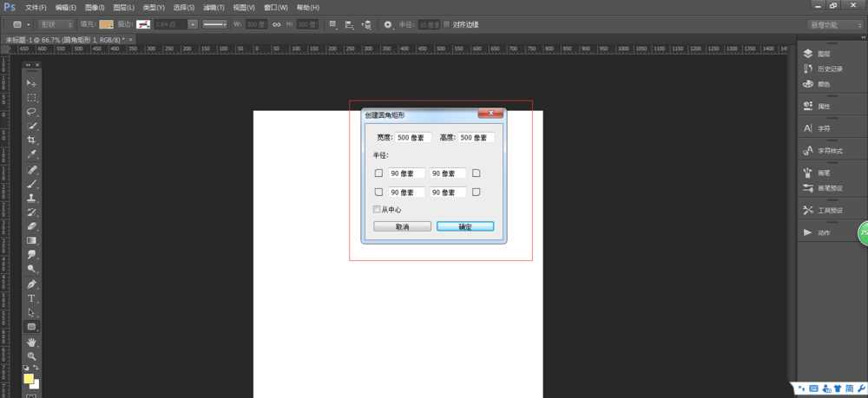The width and height of the screenshot is (868, 398).
Task: Select the Crop tool
Action: 31,140
